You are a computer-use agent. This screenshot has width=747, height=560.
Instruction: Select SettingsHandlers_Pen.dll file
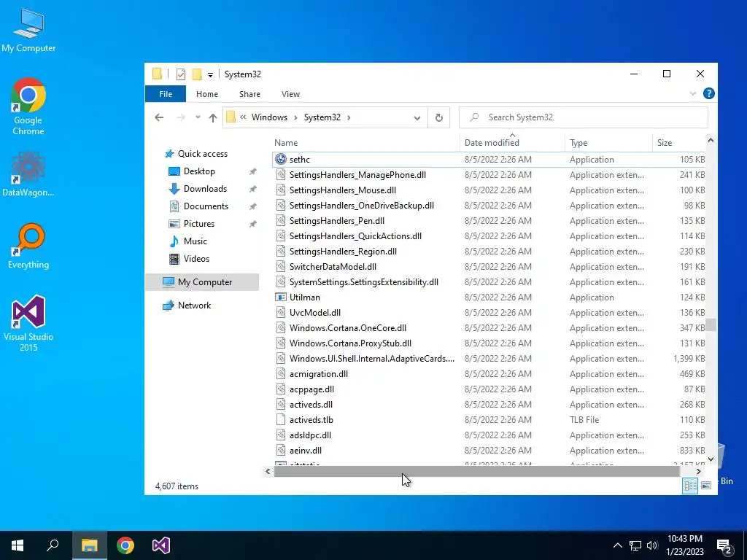pyautogui.click(x=488, y=220)
